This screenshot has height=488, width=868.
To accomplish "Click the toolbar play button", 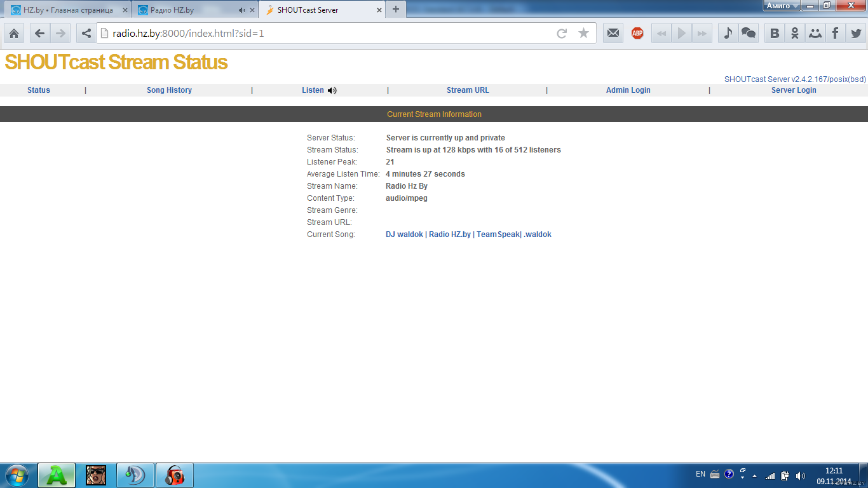I will coord(682,34).
